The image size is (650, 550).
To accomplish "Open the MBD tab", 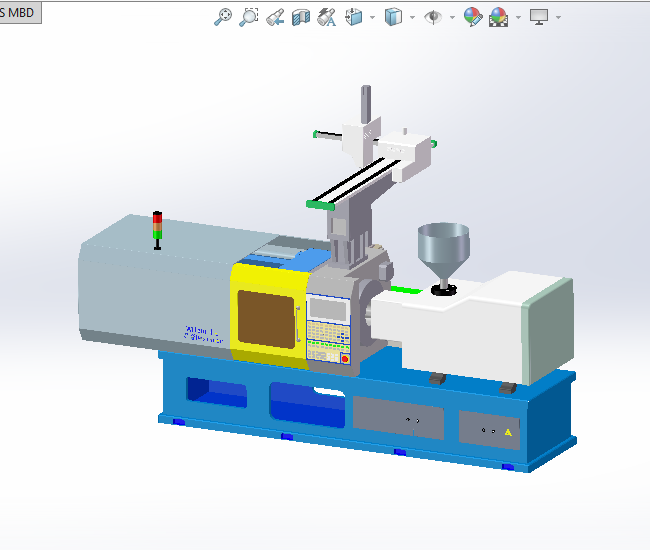I will 20,13.
